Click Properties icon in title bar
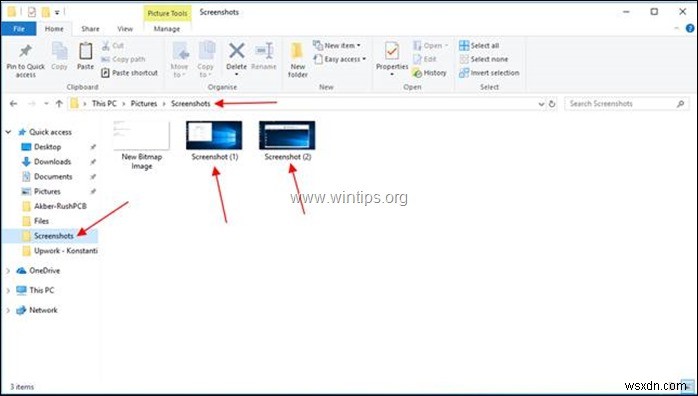The height and width of the screenshot is (396, 698). pos(32,12)
